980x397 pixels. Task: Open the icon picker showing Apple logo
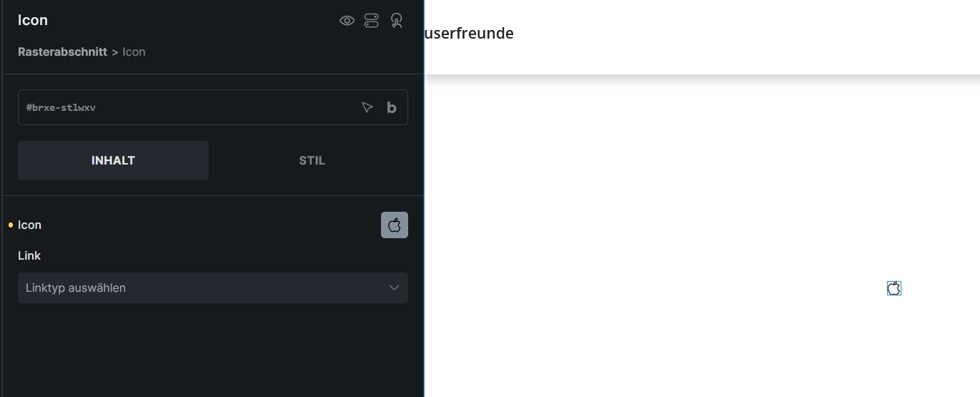(x=395, y=225)
